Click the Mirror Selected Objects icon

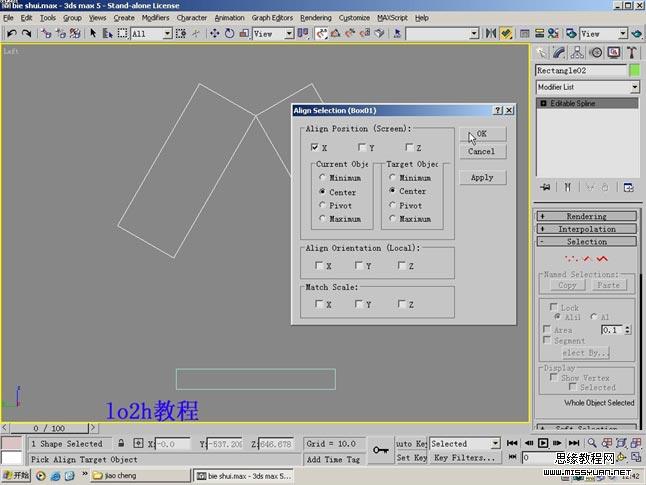491,33
